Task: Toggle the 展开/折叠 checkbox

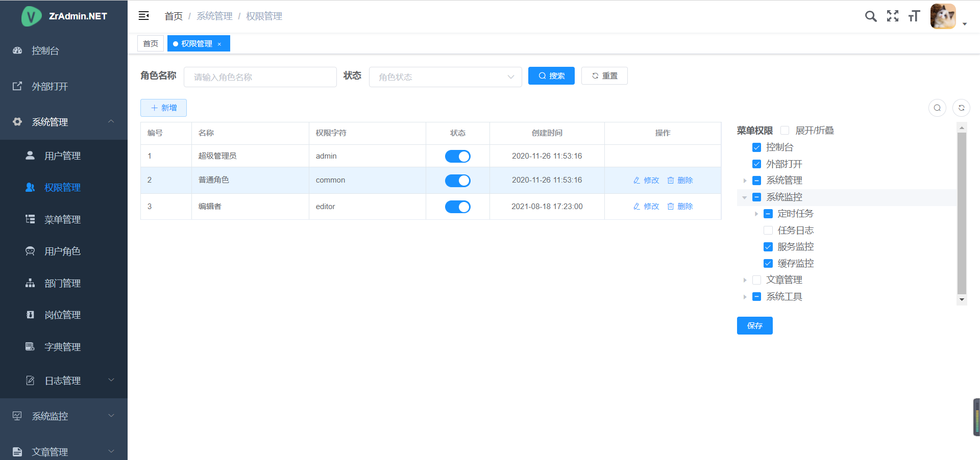Action: point(785,131)
